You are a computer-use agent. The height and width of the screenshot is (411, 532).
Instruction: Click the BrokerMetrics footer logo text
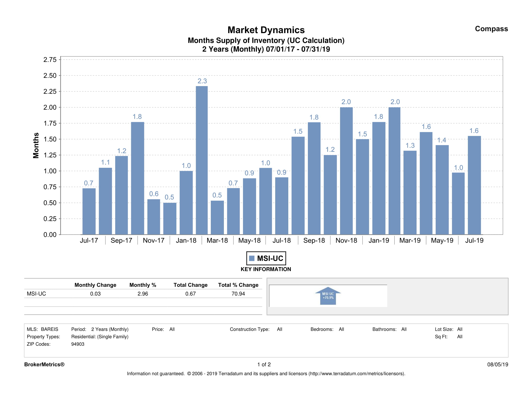(44, 364)
